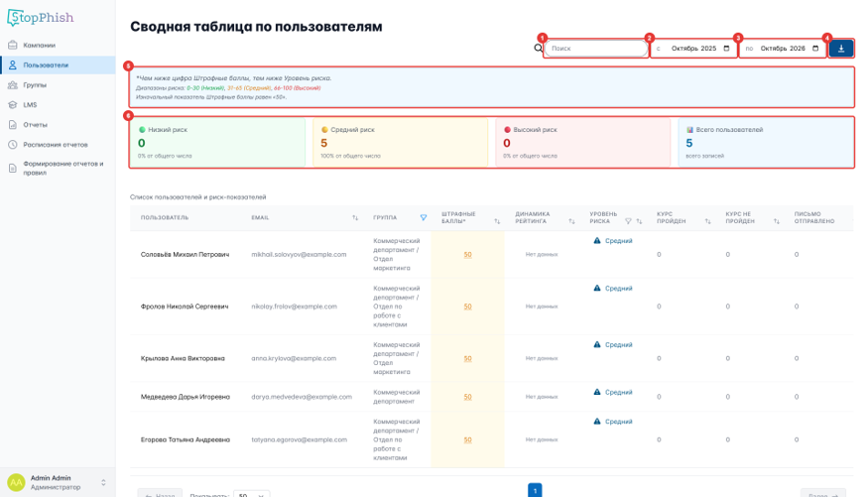The height and width of the screenshot is (497, 868).
Task: Sort by Курс не пройден column
Action: pyautogui.click(x=776, y=221)
